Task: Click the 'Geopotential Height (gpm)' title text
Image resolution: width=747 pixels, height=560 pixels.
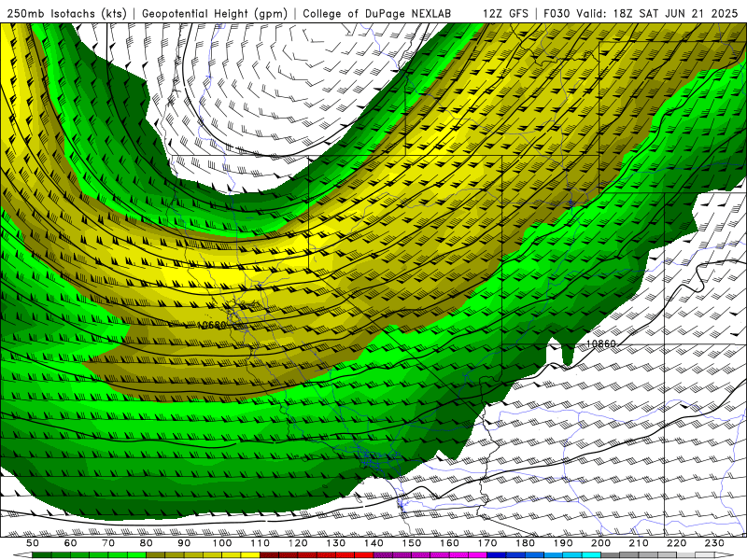Action: coord(215,13)
